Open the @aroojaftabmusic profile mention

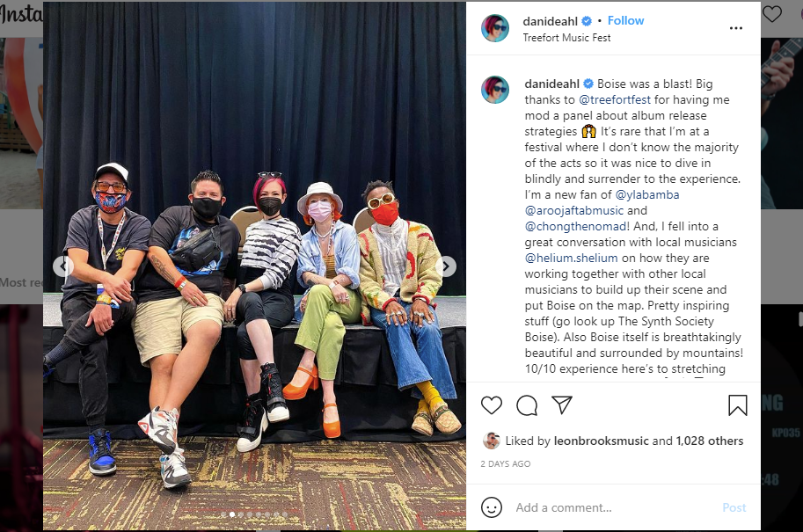pos(574,210)
